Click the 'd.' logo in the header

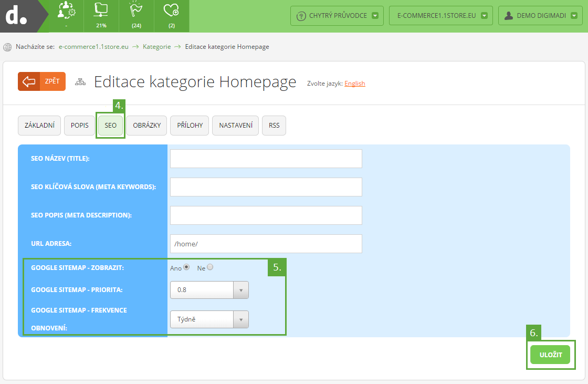pyautogui.click(x=16, y=16)
